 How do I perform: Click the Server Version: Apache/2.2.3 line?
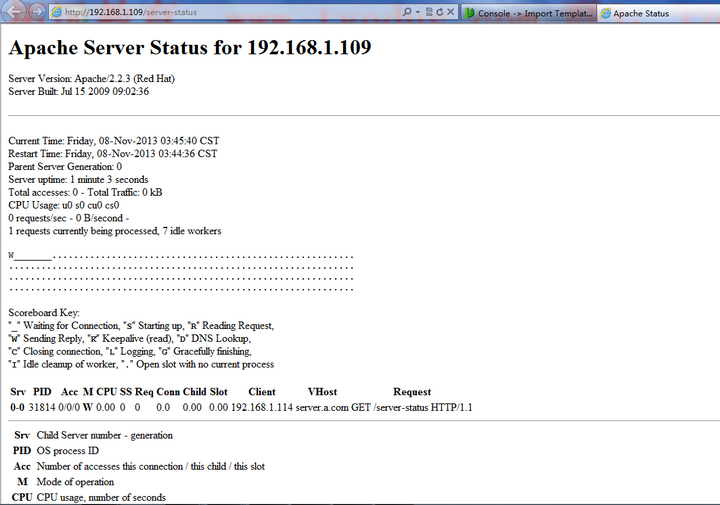(x=91, y=79)
